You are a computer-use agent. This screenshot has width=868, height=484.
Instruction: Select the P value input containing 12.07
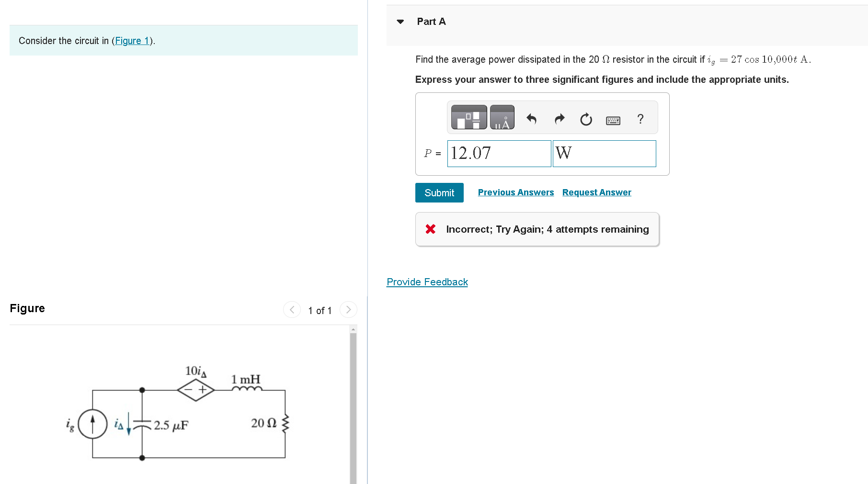click(499, 153)
